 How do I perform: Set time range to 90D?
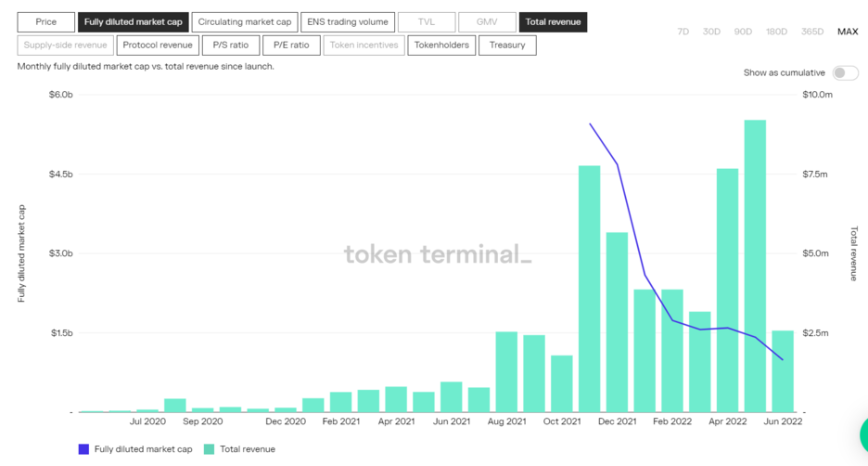[x=743, y=32]
